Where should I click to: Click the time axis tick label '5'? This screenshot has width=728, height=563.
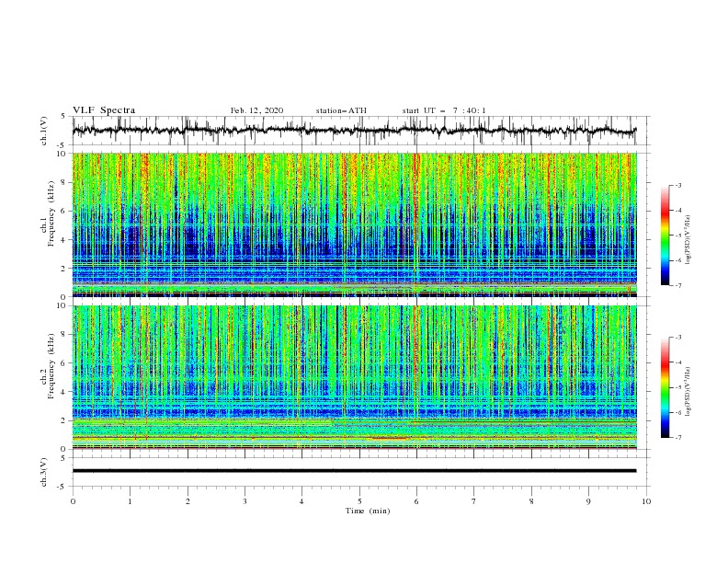(359, 501)
